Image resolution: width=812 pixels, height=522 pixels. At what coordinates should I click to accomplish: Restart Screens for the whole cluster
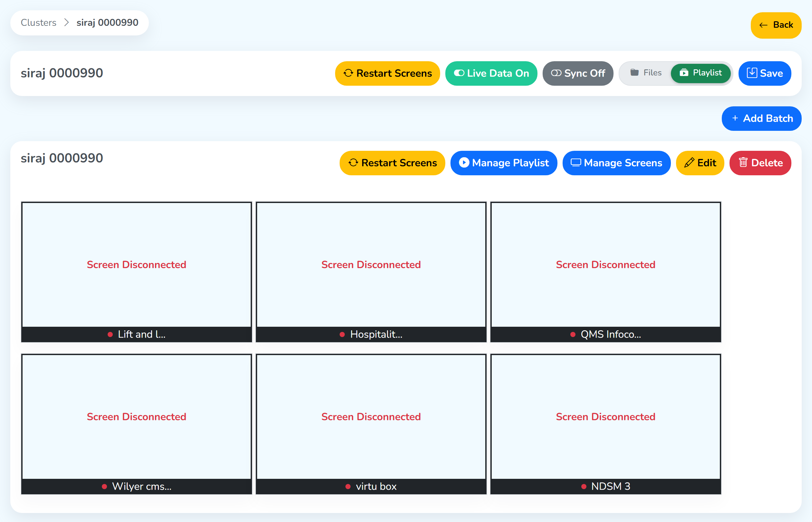[x=387, y=73]
